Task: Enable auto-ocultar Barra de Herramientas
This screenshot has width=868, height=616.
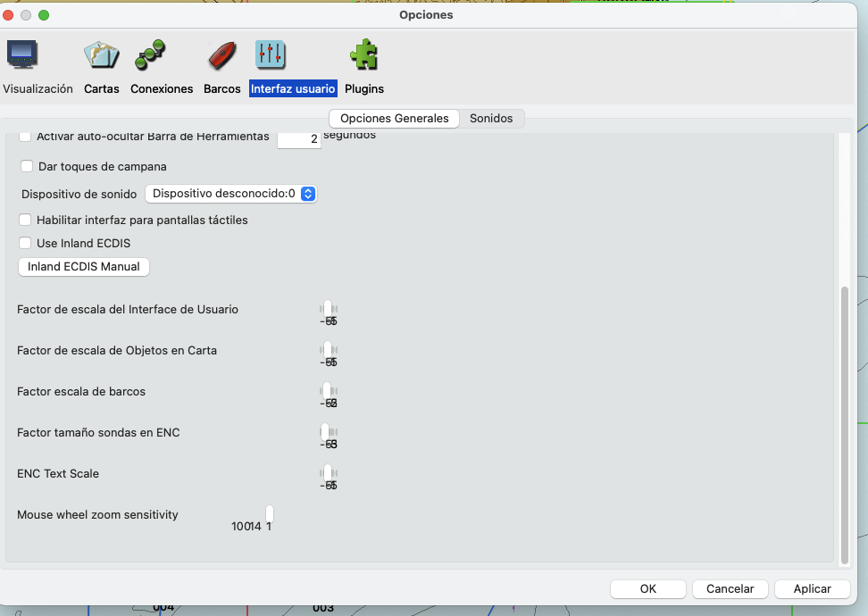Action: coord(24,136)
